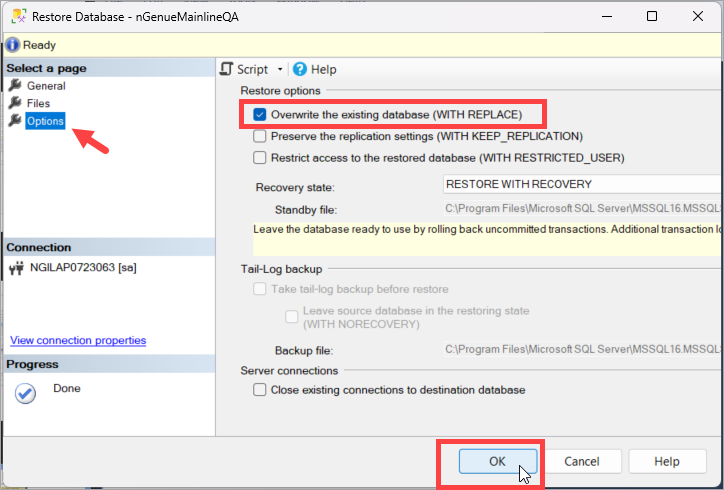Uncheck Overwrite the existing database
Image resolution: width=724 pixels, height=490 pixels.
(259, 115)
